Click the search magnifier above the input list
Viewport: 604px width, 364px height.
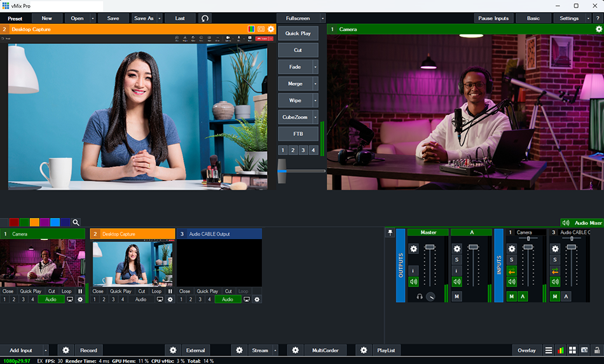tap(76, 222)
